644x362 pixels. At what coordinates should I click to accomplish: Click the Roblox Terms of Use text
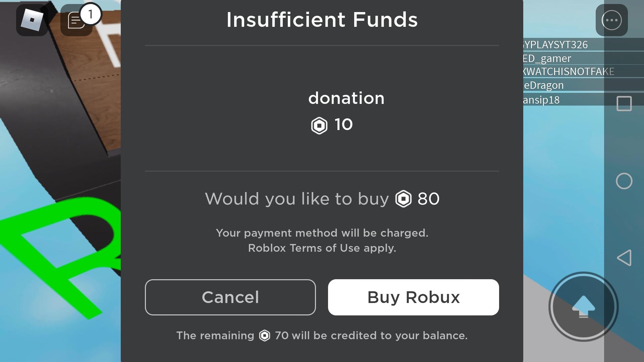point(322,248)
